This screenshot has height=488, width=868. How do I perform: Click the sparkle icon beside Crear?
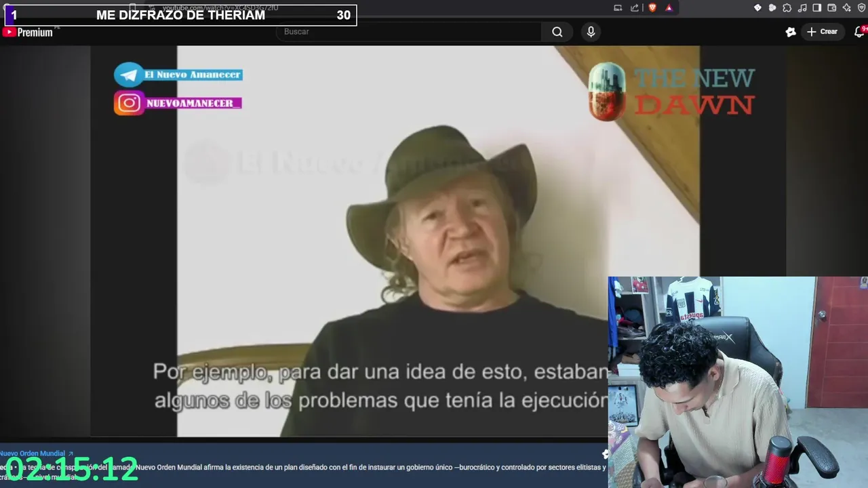click(x=790, y=32)
